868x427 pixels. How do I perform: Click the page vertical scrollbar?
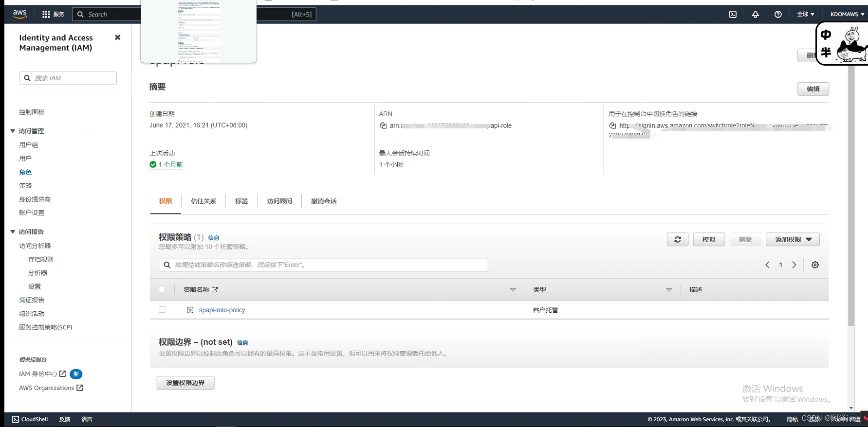(x=851, y=195)
